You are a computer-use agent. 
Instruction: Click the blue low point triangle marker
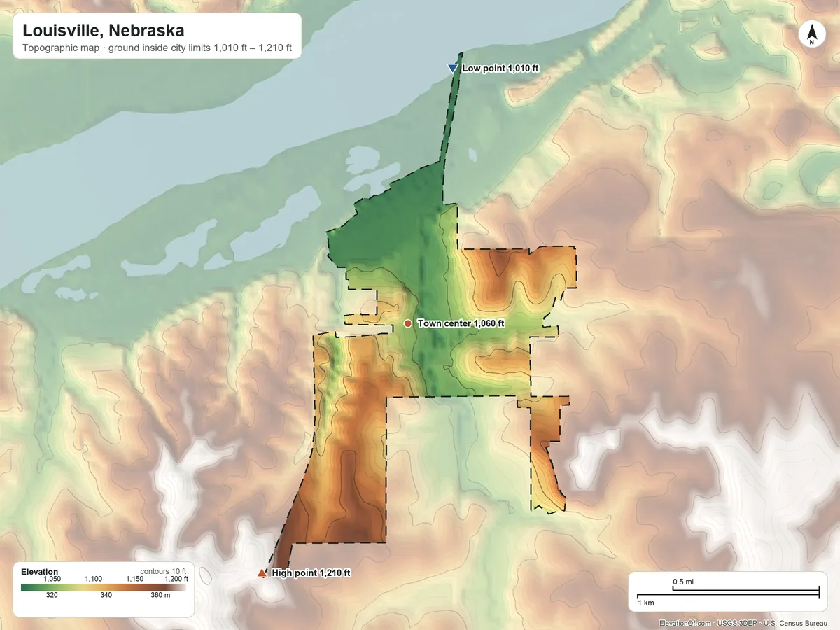[x=452, y=68]
